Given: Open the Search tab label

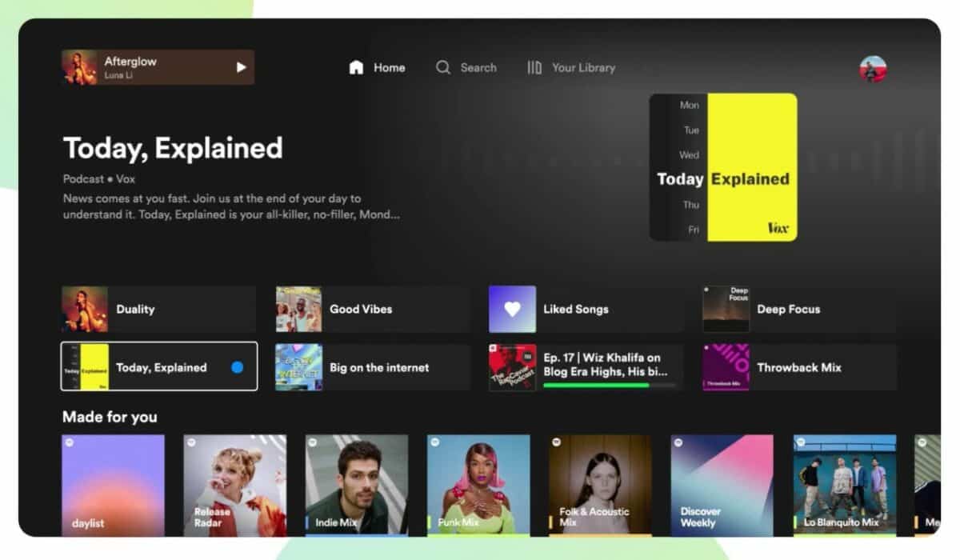Looking at the screenshot, I should 478,67.
